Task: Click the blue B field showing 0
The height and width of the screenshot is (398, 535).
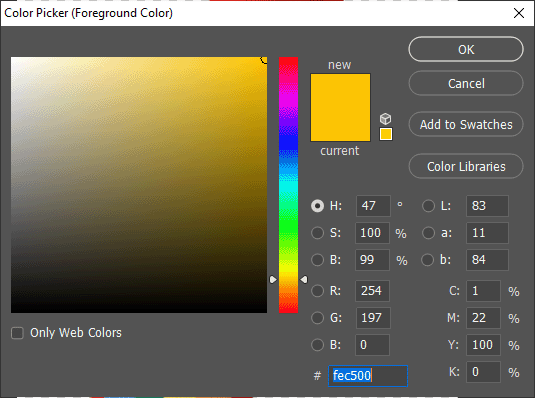Action: pos(373,345)
